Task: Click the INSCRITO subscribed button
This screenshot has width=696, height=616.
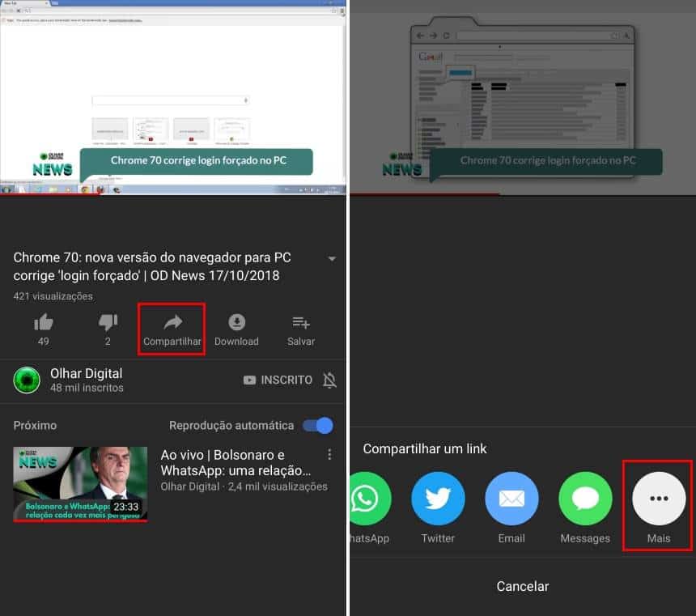Action: click(278, 380)
